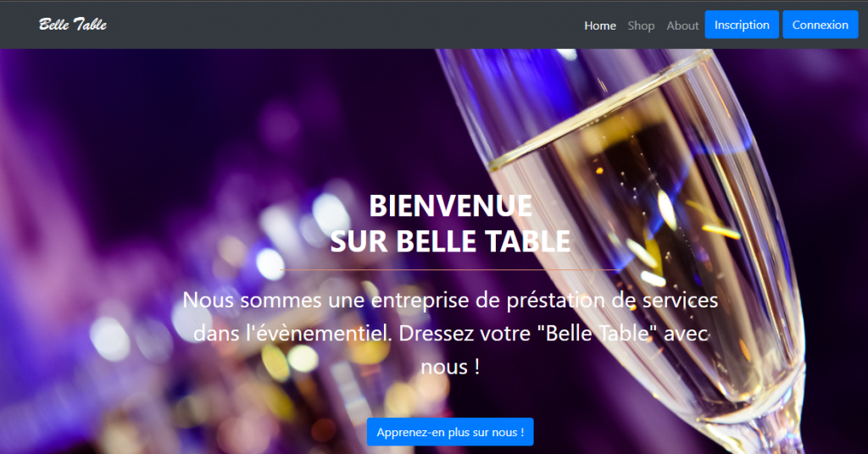Click the rim of the champagne flute
The width and height of the screenshot is (868, 454).
(x=598, y=105)
